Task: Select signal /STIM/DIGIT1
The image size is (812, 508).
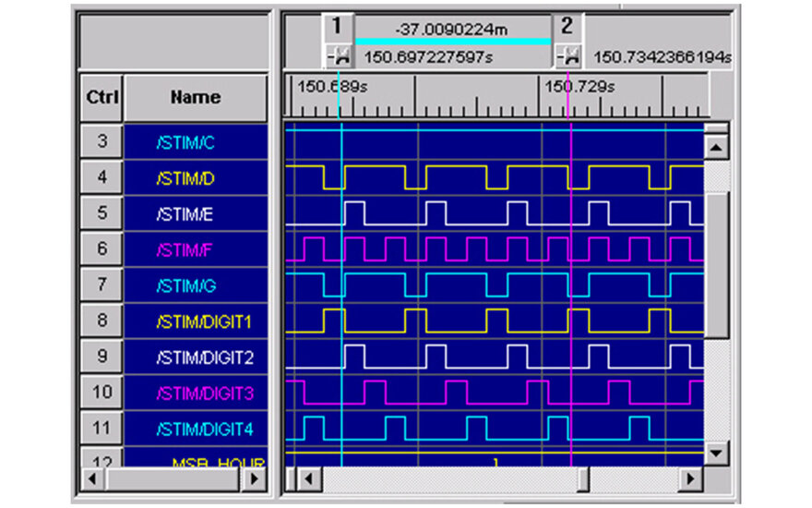Action: click(197, 321)
